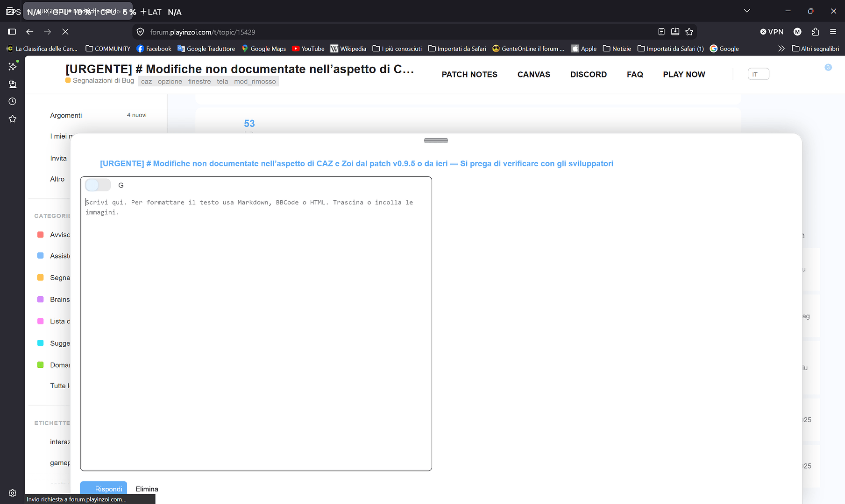Stop page loading with the X icon
Screen dimensions: 845x504
click(x=65, y=32)
